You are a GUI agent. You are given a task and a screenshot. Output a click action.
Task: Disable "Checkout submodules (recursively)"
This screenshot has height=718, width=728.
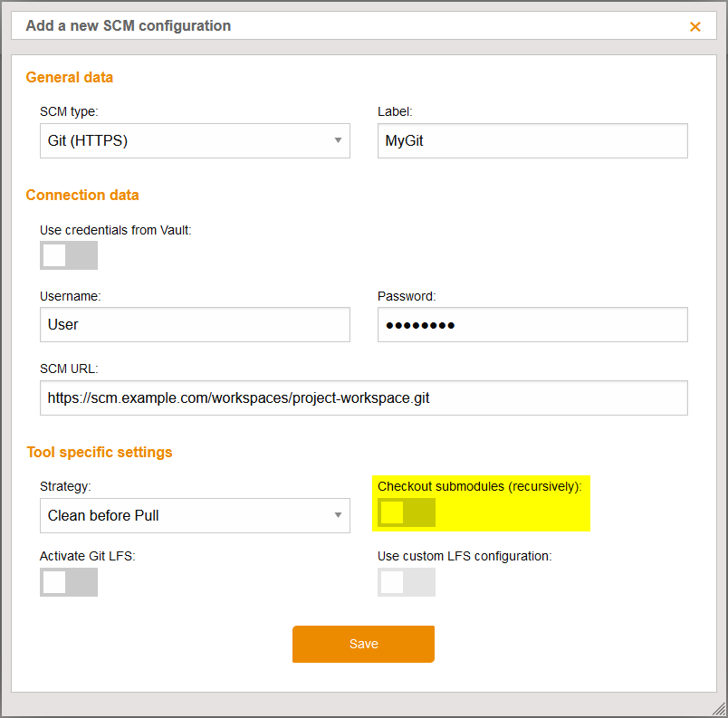[x=406, y=512]
